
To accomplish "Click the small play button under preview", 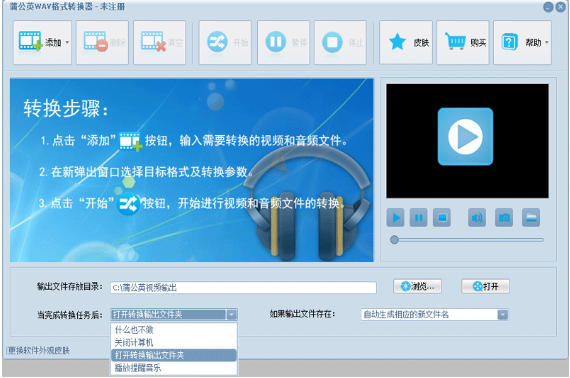I will click(396, 218).
